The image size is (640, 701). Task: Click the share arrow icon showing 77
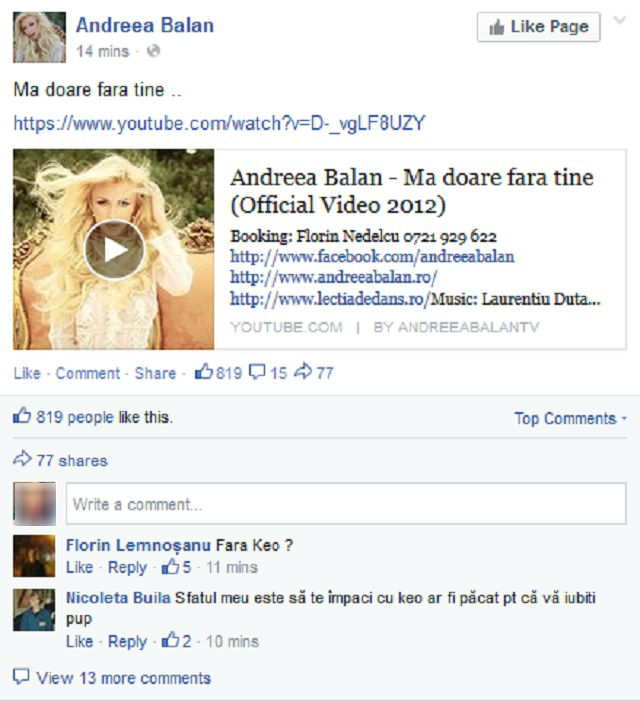point(303,373)
